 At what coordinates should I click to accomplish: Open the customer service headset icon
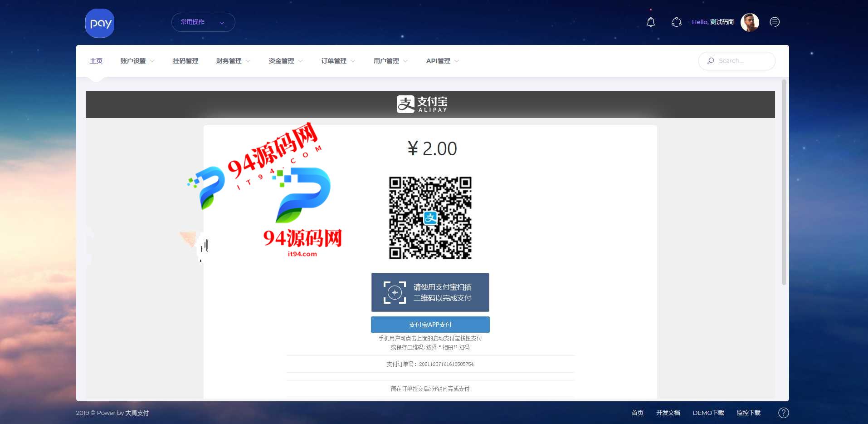click(676, 22)
